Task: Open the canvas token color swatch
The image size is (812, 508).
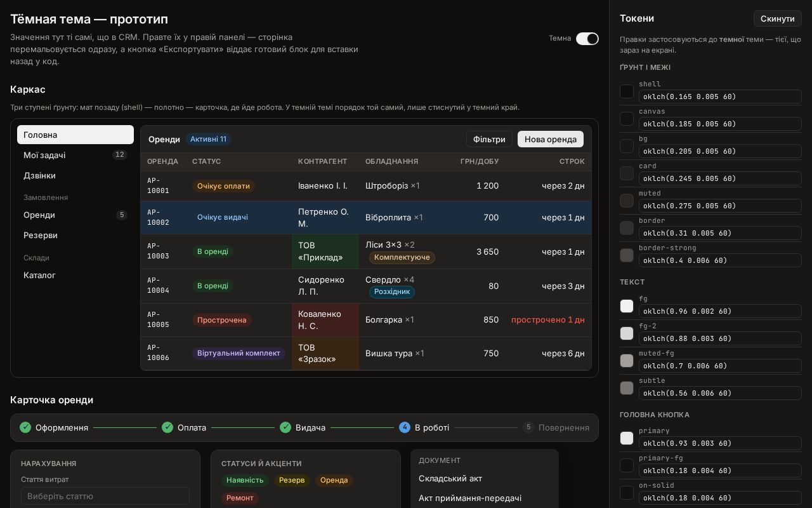Action: point(627,119)
